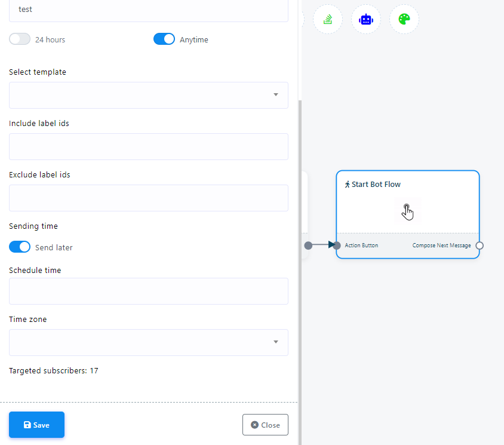Image resolution: width=504 pixels, height=445 pixels.
Task: Click the Compose Next Message output circle
Action: pos(480,245)
